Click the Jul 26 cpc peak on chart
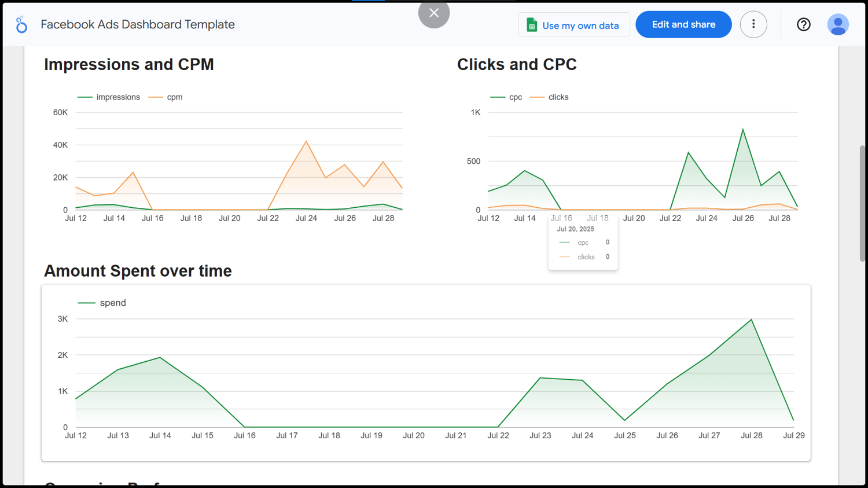Viewport: 868px width, 488px height. coord(743,129)
